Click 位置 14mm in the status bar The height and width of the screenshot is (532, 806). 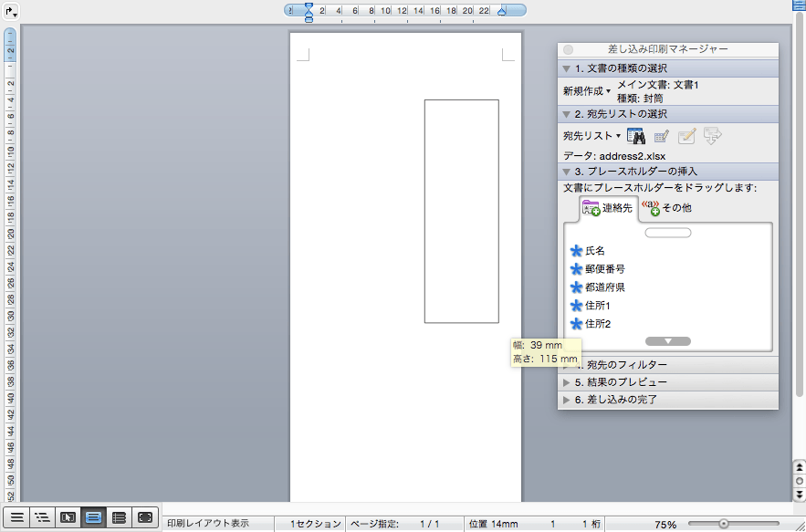coord(494,524)
